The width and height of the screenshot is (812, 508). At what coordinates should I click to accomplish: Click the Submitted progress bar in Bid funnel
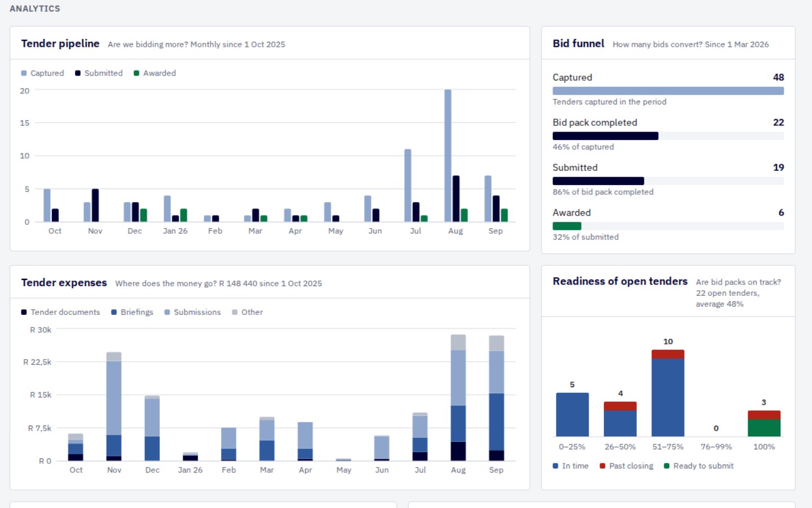668,181
